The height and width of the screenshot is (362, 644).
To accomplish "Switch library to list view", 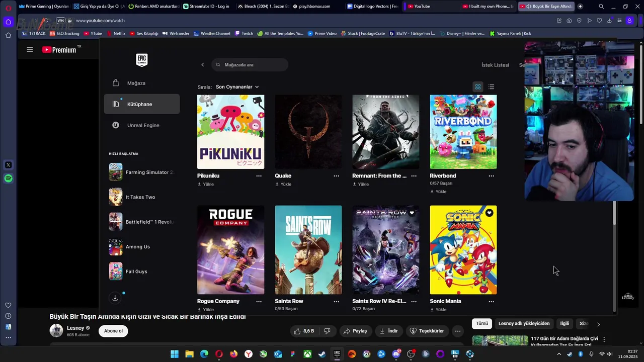I will [492, 87].
